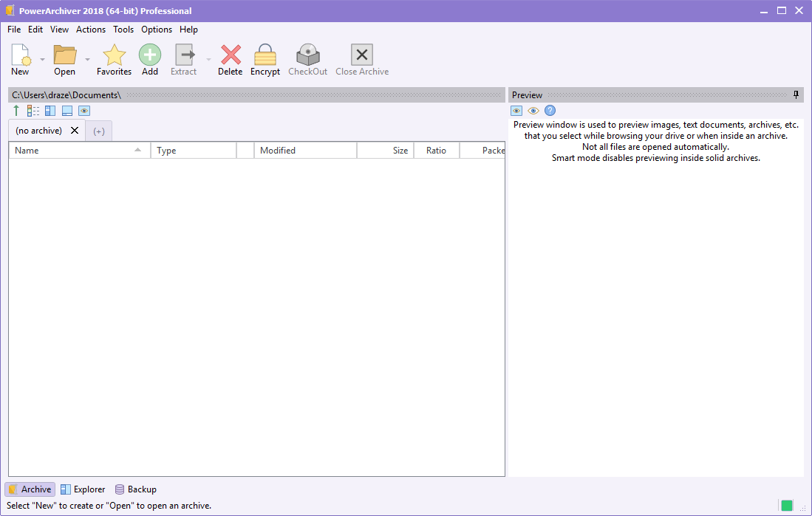Close the (no archive) tab
Image resolution: width=812 pixels, height=516 pixels.
75,131
